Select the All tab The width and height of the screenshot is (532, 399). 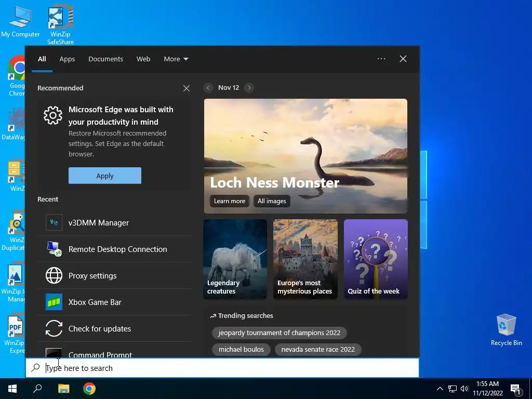coord(42,59)
